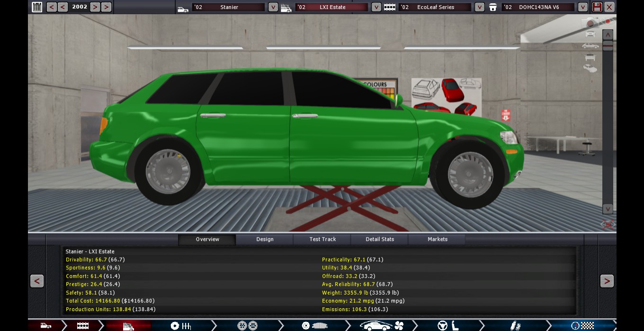
Task: Switch to front car view
Action: point(590,34)
